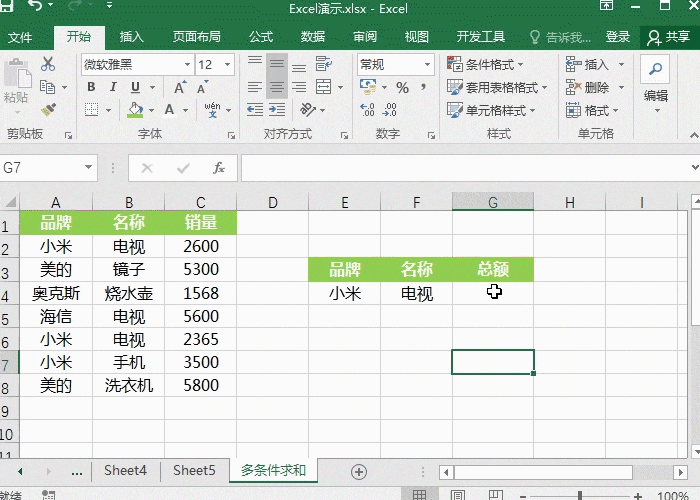
Task: Open the wén phonetic guide icon
Action: [212, 110]
